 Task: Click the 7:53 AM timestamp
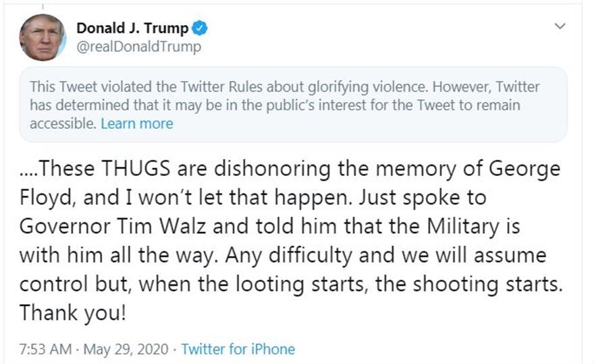(x=45, y=349)
